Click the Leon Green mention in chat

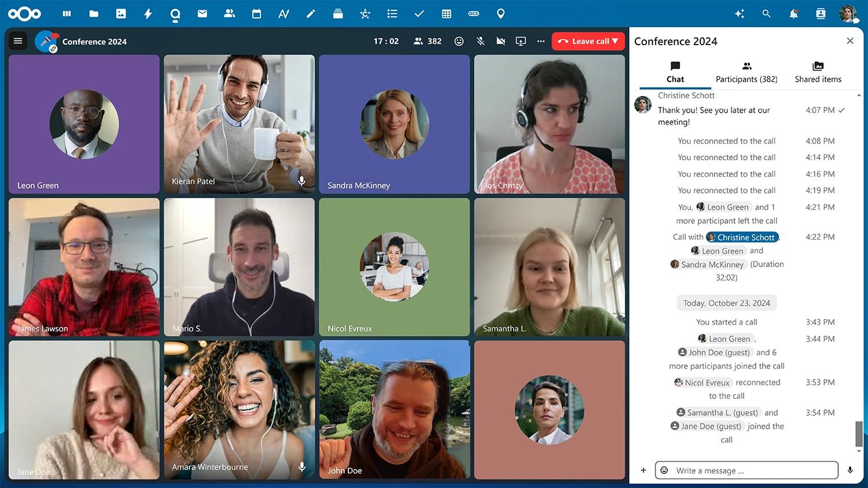click(x=723, y=206)
